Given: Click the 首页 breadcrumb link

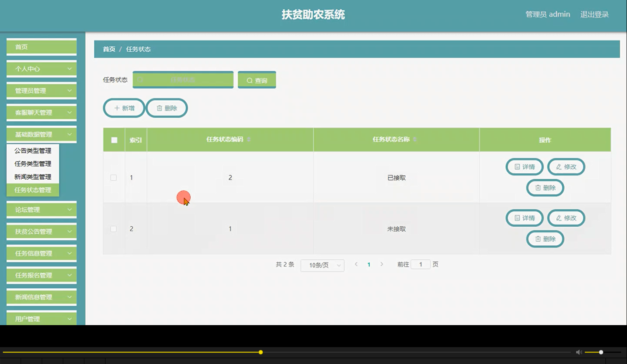Looking at the screenshot, I should coord(109,49).
